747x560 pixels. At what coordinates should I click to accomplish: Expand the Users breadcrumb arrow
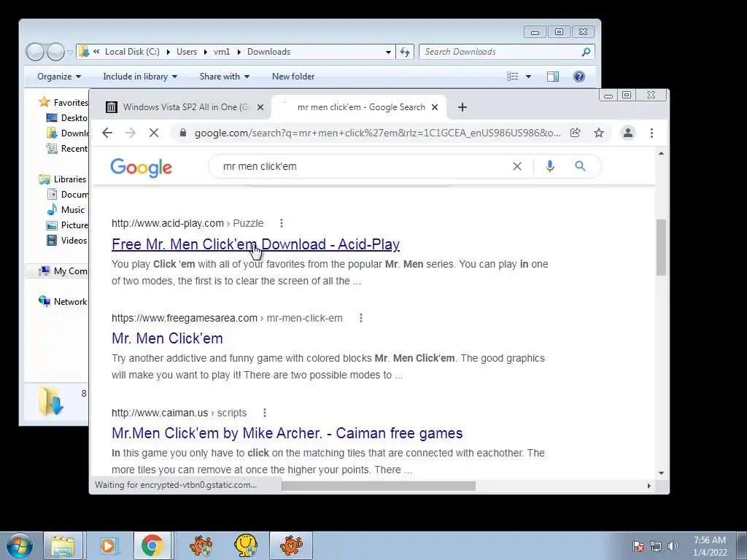click(205, 52)
